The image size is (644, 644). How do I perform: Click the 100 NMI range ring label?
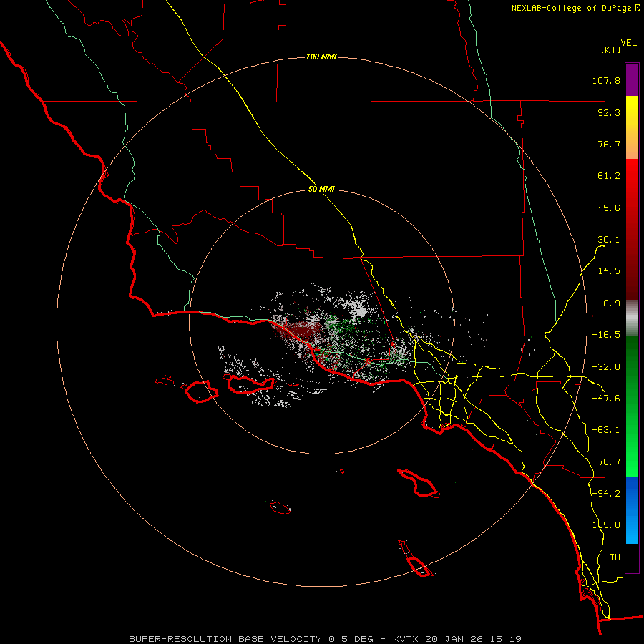[321, 57]
